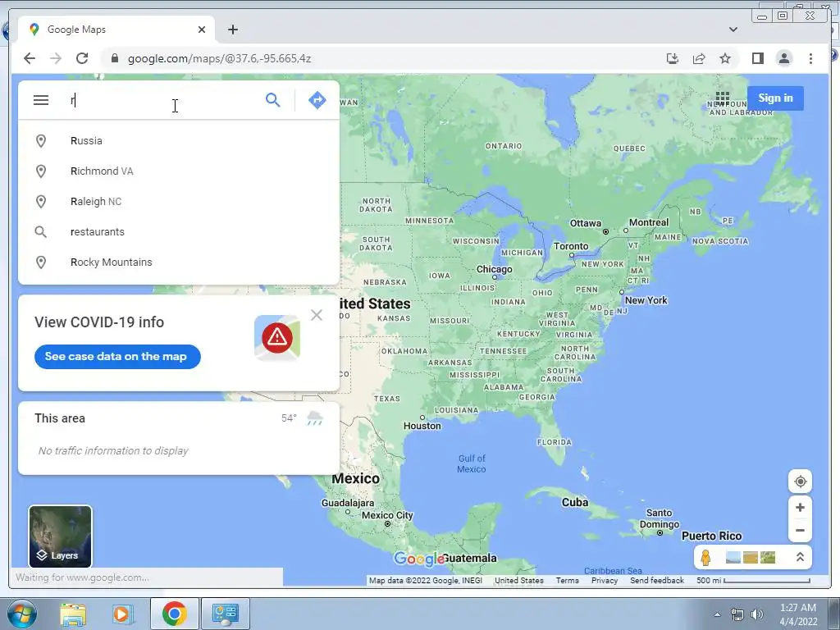Pick the restaurants search suggestion

pos(178,232)
